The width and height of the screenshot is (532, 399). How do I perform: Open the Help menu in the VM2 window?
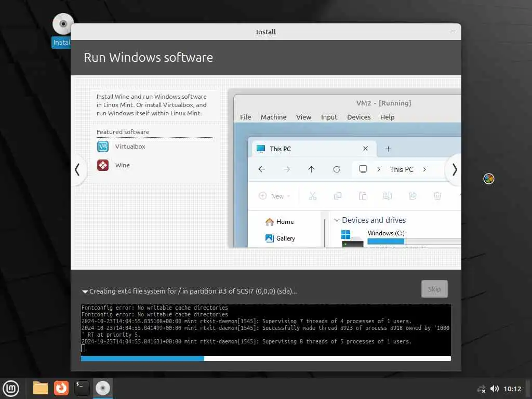387,117
